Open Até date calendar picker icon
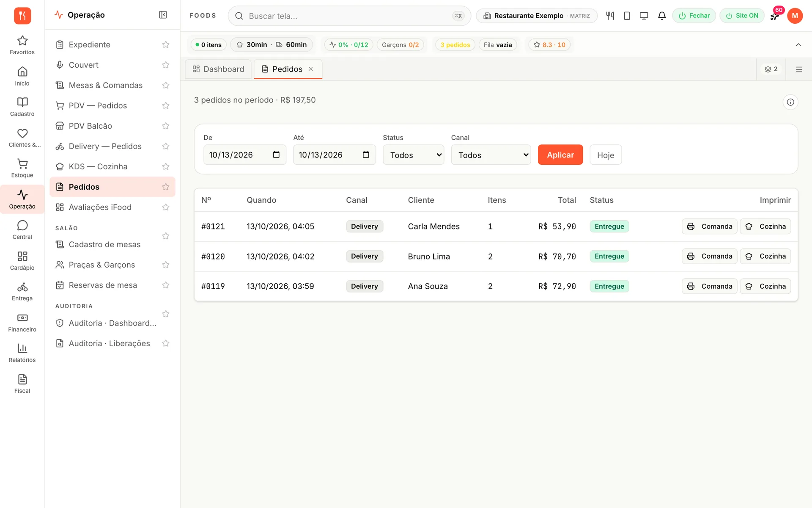 [366, 155]
